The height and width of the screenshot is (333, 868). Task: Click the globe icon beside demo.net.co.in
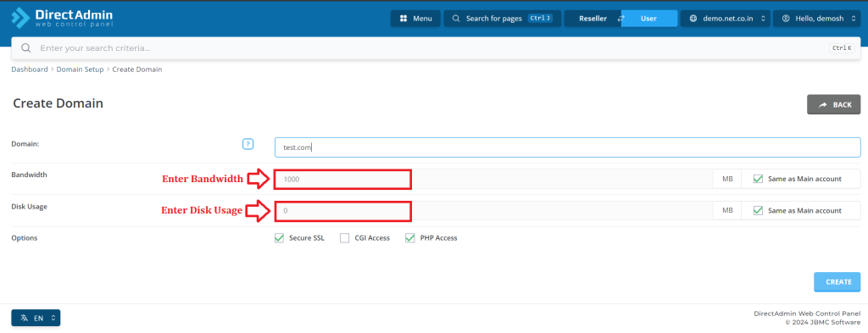click(x=693, y=19)
